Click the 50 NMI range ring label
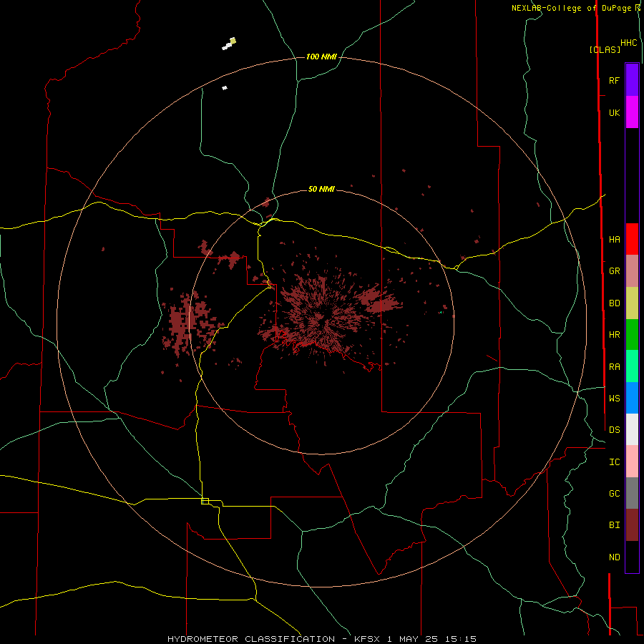 pyautogui.click(x=321, y=189)
